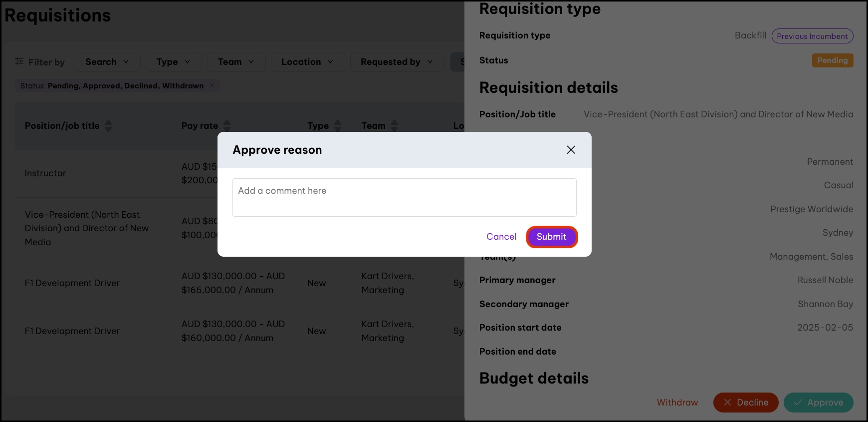Click the Previous Incumbent tag

(x=812, y=36)
